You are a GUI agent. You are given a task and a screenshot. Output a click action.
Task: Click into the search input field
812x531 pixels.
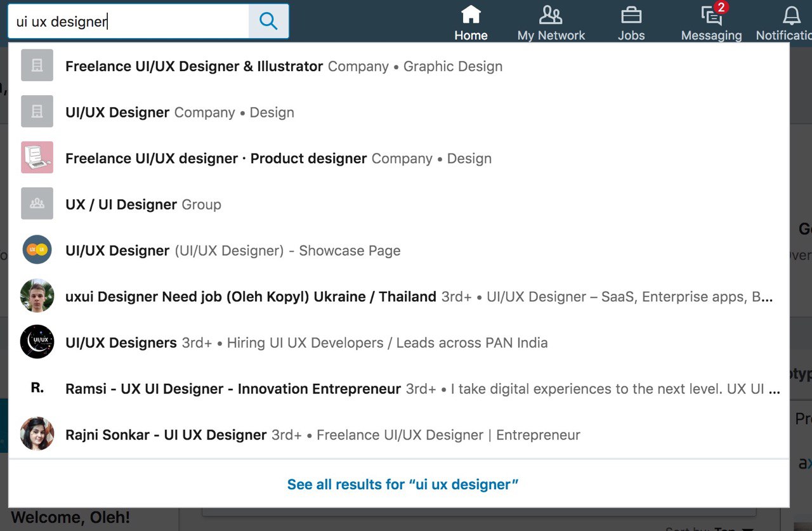pyautogui.click(x=127, y=22)
